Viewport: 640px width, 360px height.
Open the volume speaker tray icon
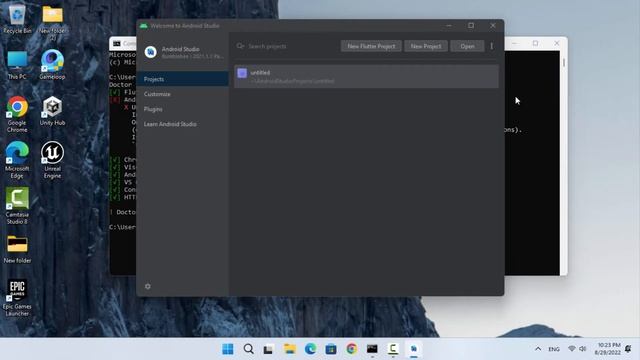tap(582, 349)
